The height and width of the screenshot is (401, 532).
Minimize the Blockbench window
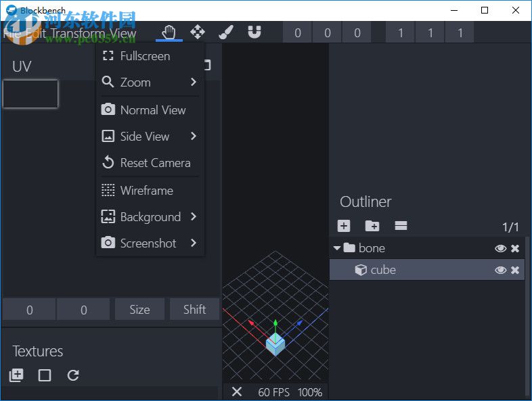(454, 10)
